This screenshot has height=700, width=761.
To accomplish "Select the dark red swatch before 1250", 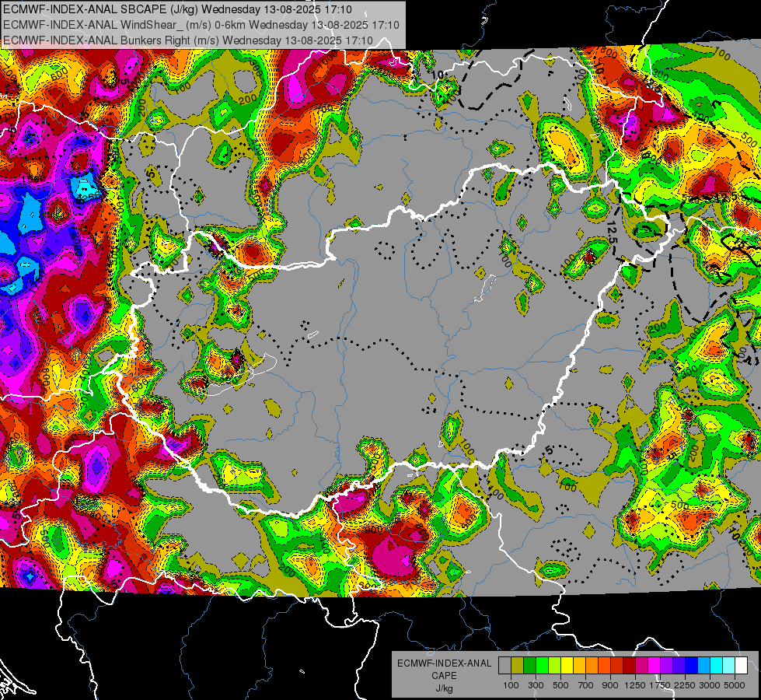I will click(x=629, y=666).
